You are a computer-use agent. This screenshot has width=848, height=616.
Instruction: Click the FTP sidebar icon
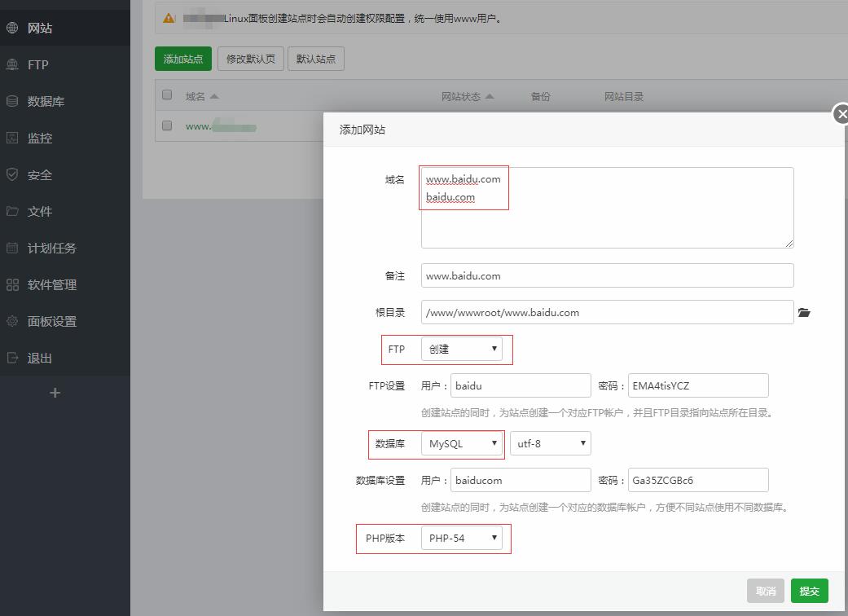point(12,64)
